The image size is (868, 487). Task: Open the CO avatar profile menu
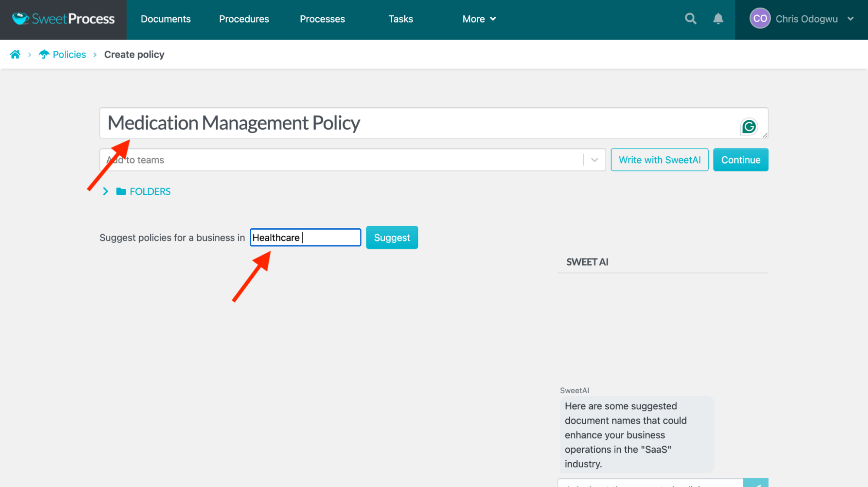[x=759, y=19]
